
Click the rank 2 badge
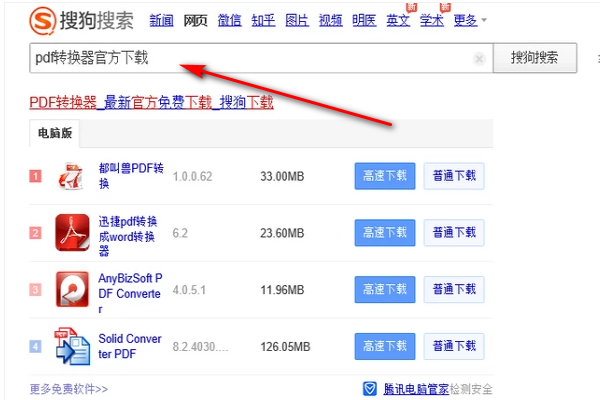tap(36, 233)
